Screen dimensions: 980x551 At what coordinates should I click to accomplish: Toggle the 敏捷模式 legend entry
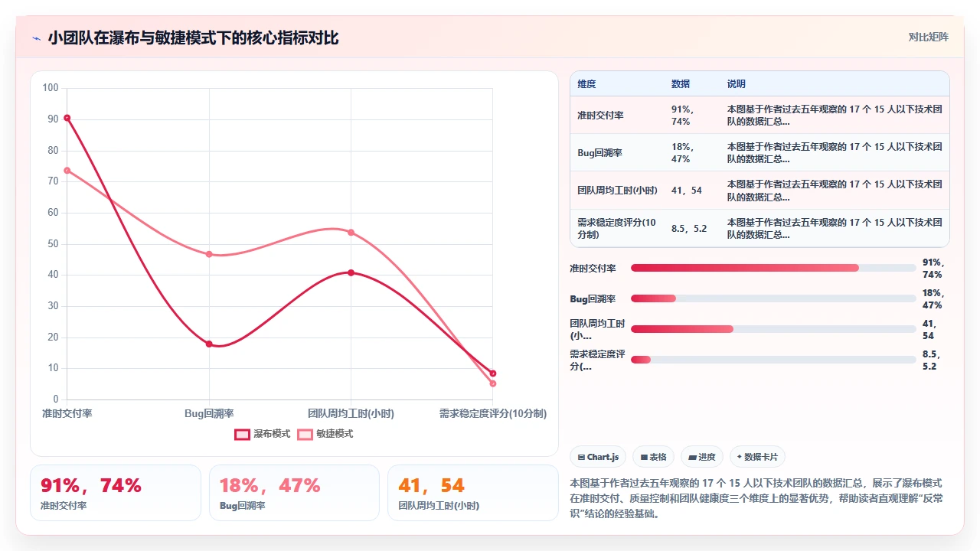[325, 434]
